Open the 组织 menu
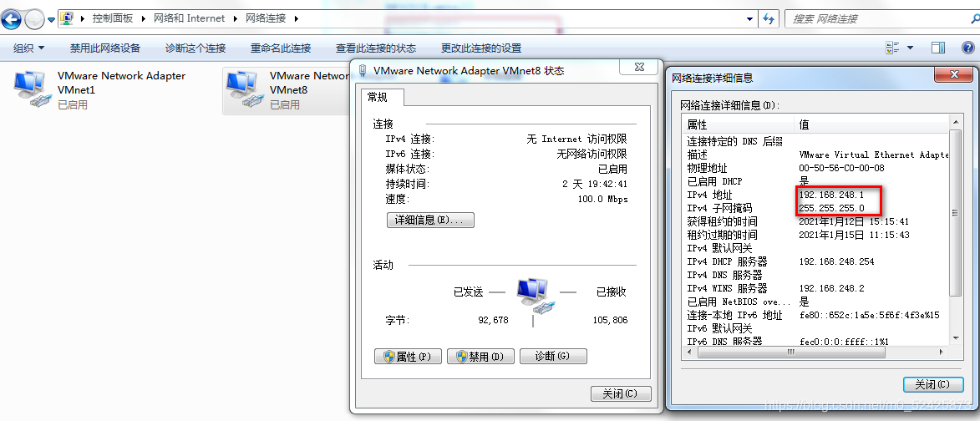Viewport: 980px width, 421px height. pyautogui.click(x=28, y=48)
